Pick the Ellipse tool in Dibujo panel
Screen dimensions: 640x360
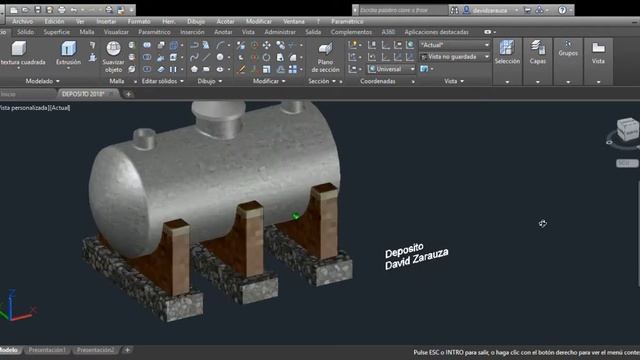coord(220,69)
